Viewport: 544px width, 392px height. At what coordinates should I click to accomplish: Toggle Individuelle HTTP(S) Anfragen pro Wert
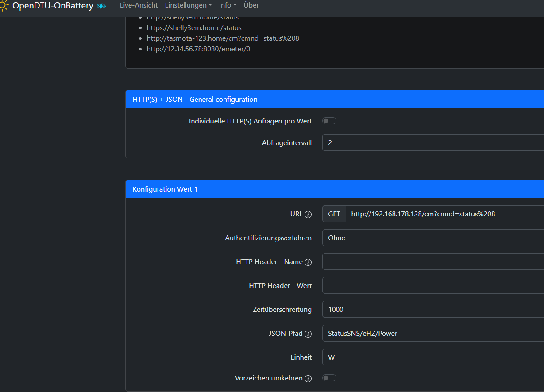tap(329, 121)
